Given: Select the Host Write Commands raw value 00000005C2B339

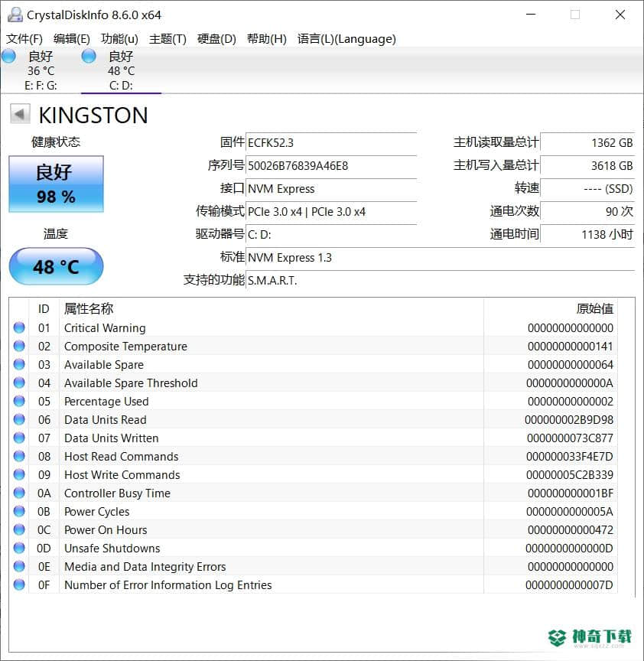Looking at the screenshot, I should [x=569, y=474].
